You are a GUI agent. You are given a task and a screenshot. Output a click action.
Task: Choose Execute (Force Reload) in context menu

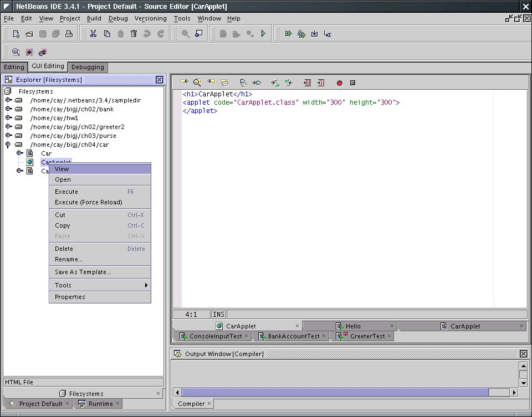[x=100, y=202]
